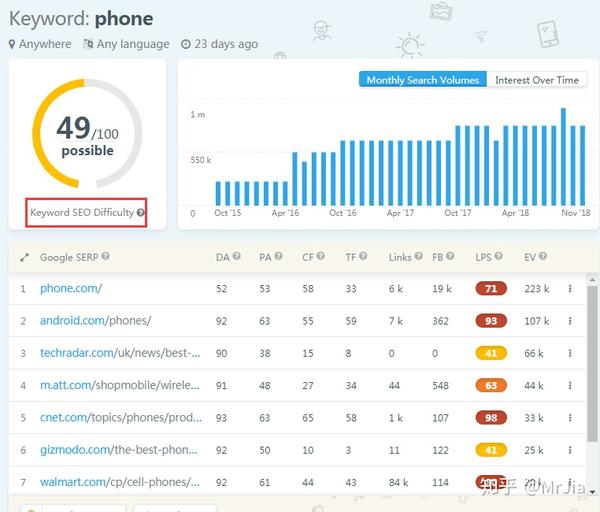
Task: Open the Links column help icon
Action: [x=419, y=256]
